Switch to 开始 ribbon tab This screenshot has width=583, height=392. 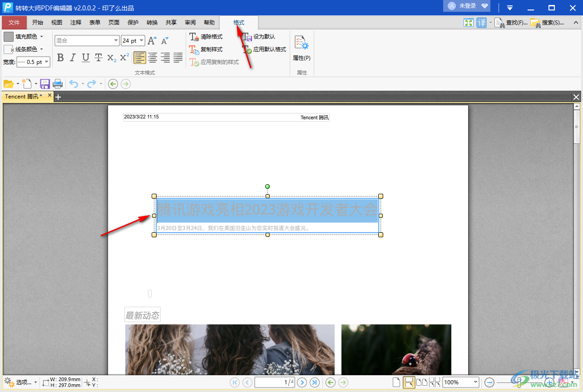(38, 22)
